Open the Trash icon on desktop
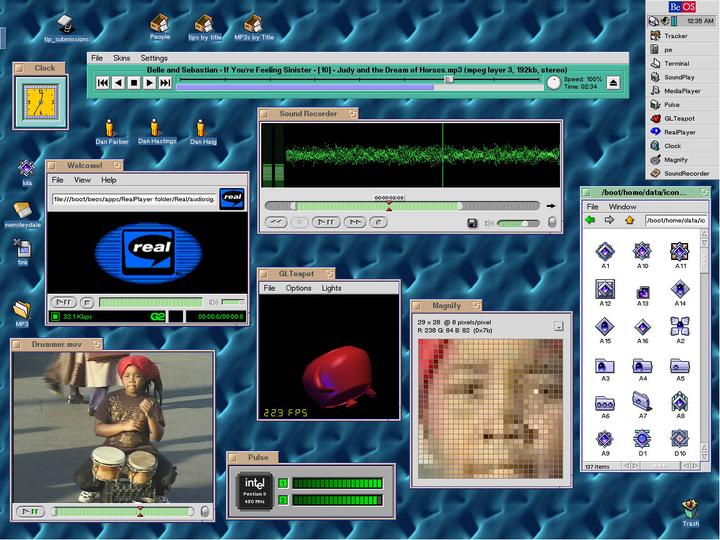720x540 pixels. (690, 510)
